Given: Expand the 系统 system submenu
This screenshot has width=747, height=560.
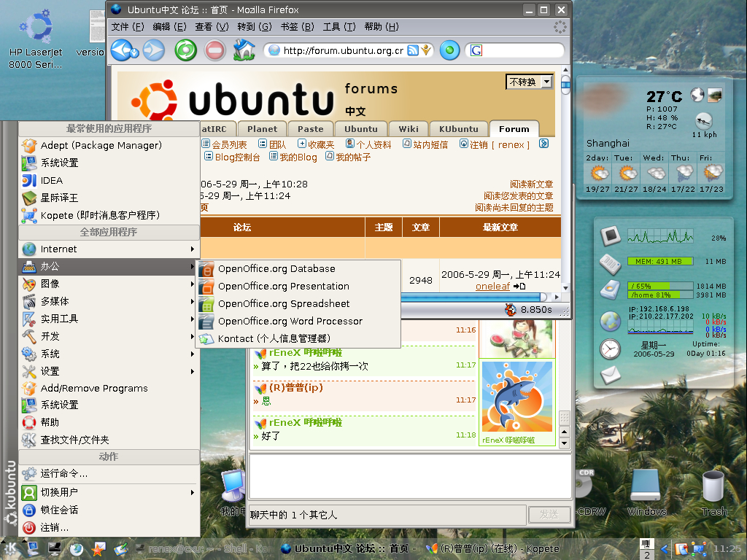Looking at the screenshot, I should (x=109, y=354).
